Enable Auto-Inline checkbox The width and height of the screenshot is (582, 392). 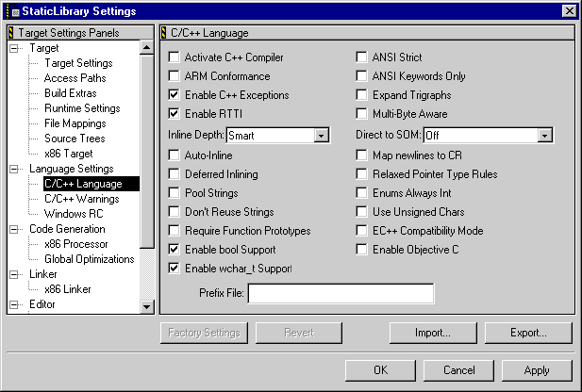[174, 155]
